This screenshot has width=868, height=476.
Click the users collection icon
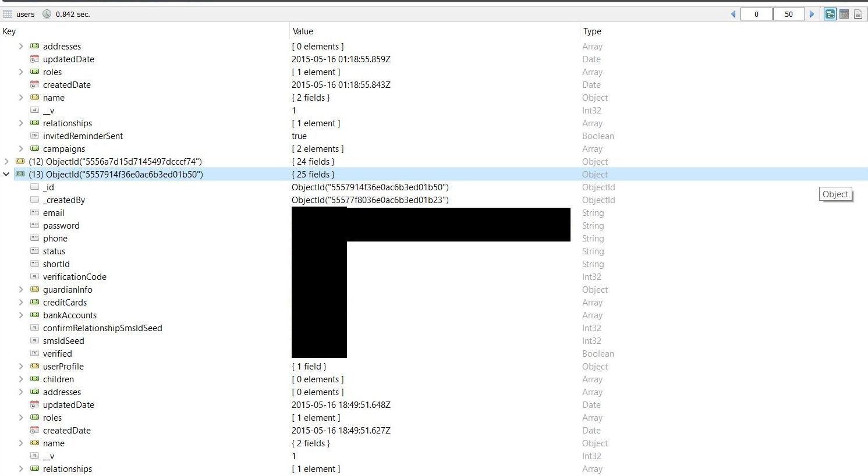8,14
